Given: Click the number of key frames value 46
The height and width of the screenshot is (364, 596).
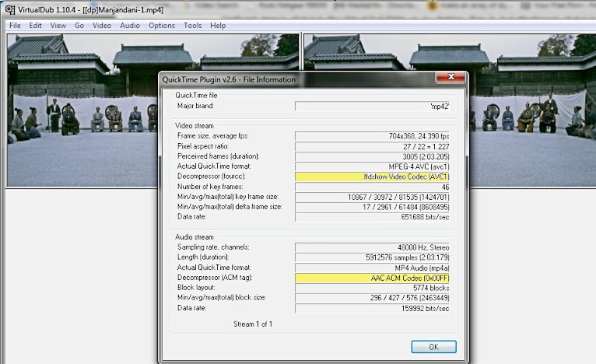Looking at the screenshot, I should pyautogui.click(x=372, y=187).
